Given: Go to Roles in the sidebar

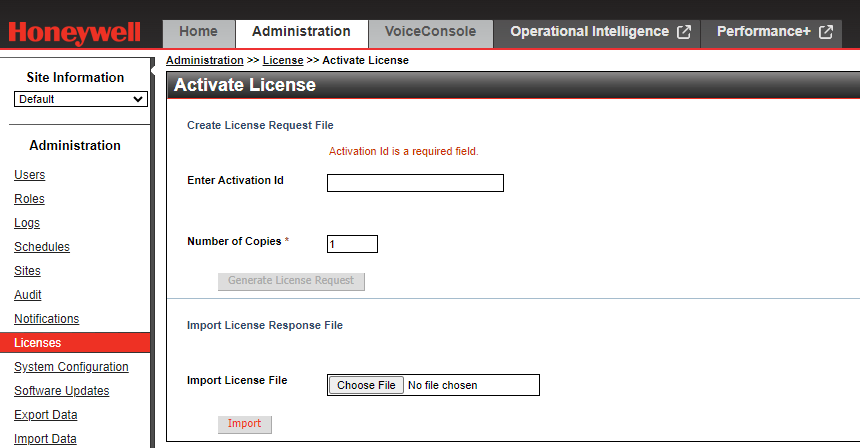Looking at the screenshot, I should click(29, 199).
